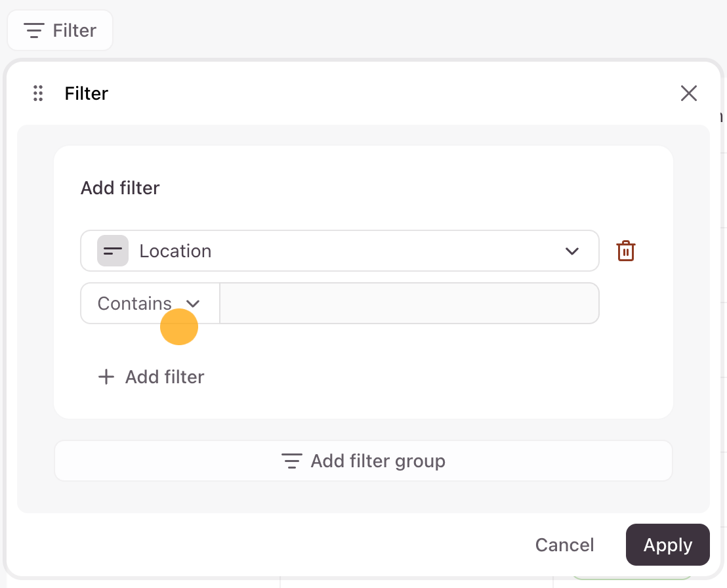Focus the filter value text field
This screenshot has width=727, height=588.
pyautogui.click(x=409, y=303)
